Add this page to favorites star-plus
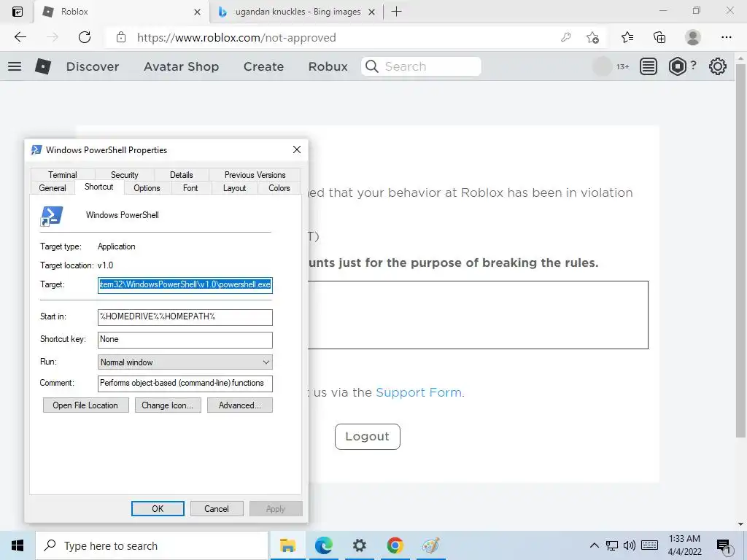The width and height of the screenshot is (747, 560). (592, 37)
